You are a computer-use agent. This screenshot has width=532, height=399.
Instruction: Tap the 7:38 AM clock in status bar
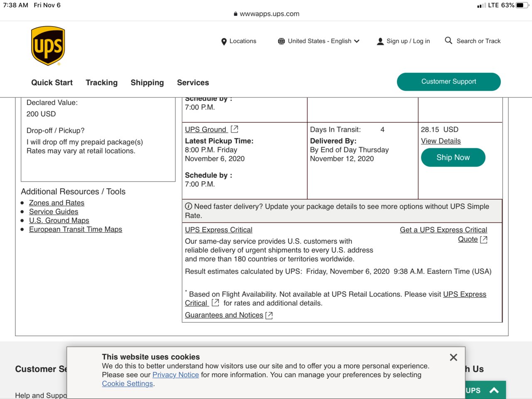(16, 5)
